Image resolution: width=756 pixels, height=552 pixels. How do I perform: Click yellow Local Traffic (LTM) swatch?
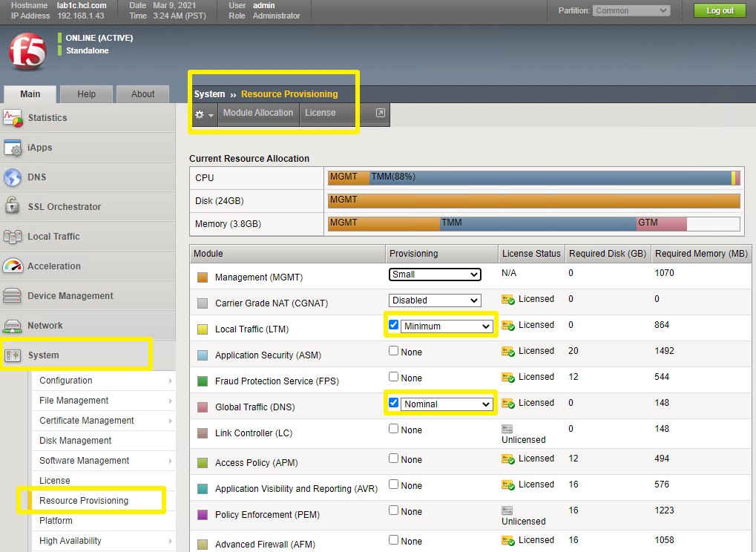(x=203, y=329)
